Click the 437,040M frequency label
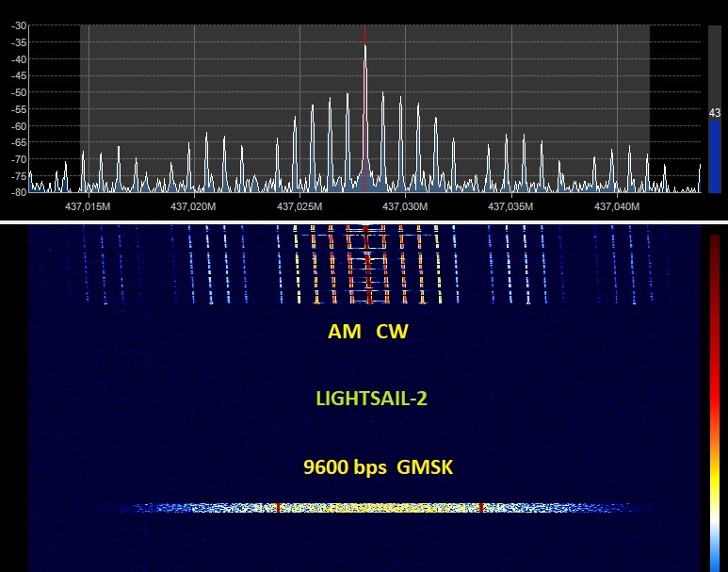Image resolution: width=728 pixels, height=572 pixels. tap(617, 206)
